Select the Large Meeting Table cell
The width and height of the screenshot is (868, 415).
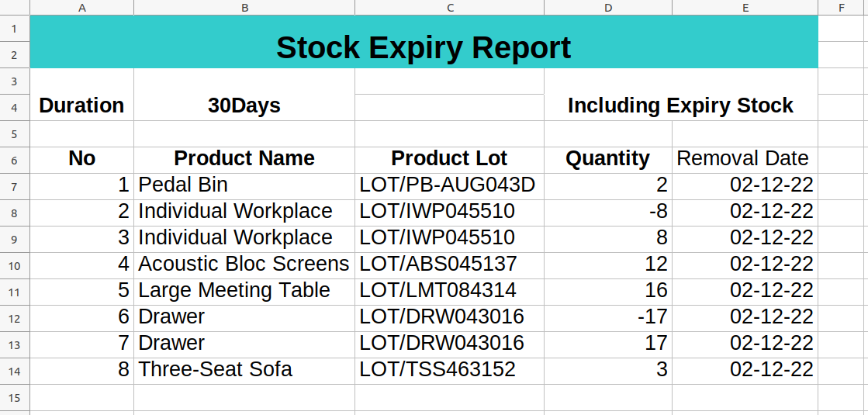[244, 291]
